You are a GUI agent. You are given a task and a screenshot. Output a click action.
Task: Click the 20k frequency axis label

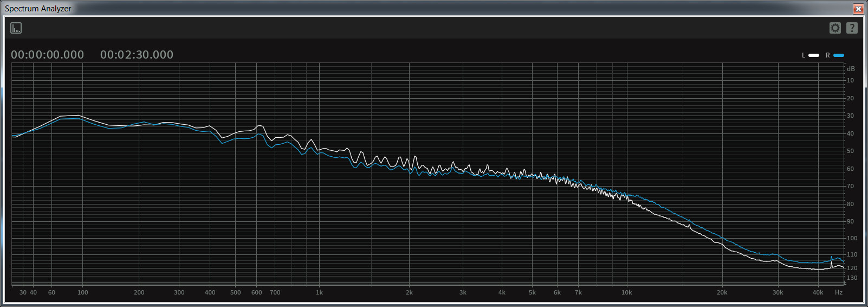722,292
